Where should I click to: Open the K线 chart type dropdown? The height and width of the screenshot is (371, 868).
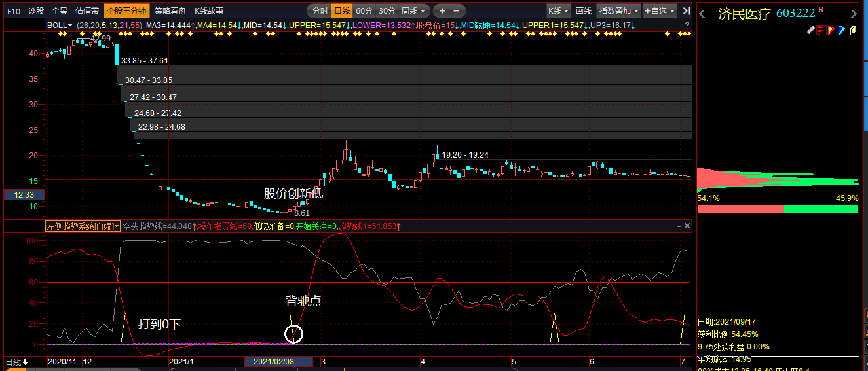[x=559, y=11]
